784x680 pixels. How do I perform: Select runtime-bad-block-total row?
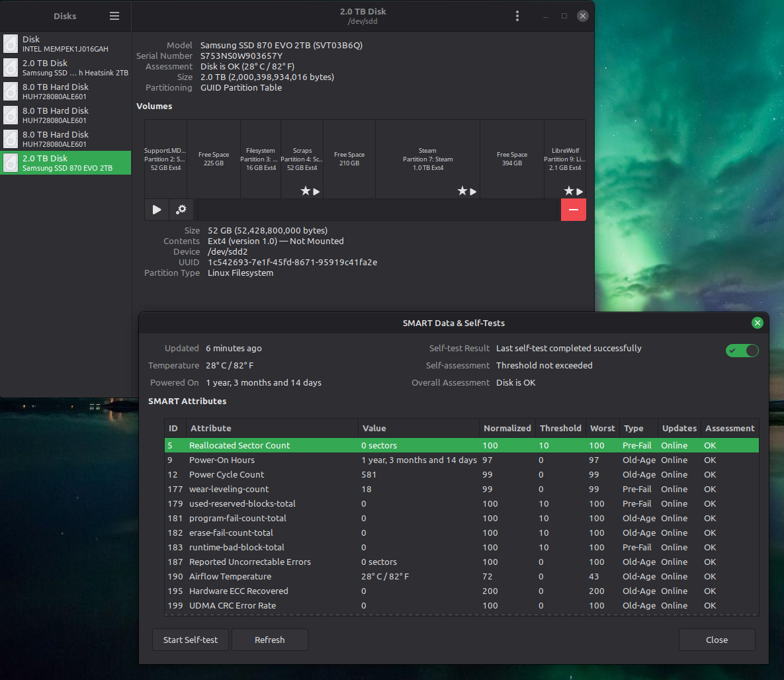[462, 547]
